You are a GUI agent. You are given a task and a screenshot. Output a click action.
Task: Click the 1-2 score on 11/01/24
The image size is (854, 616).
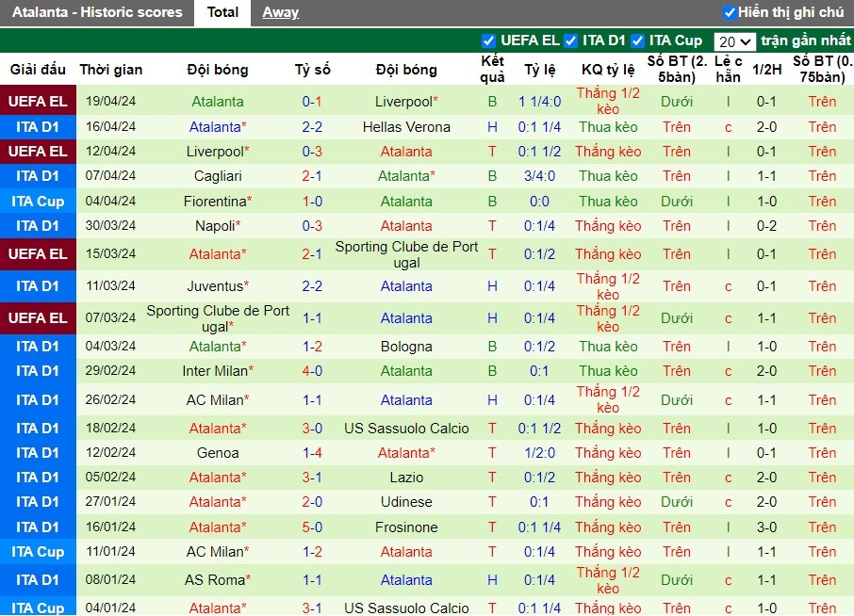pyautogui.click(x=312, y=552)
